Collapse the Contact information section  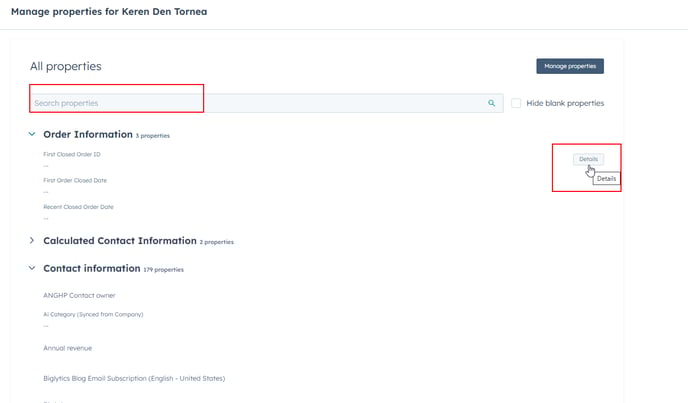coord(32,268)
